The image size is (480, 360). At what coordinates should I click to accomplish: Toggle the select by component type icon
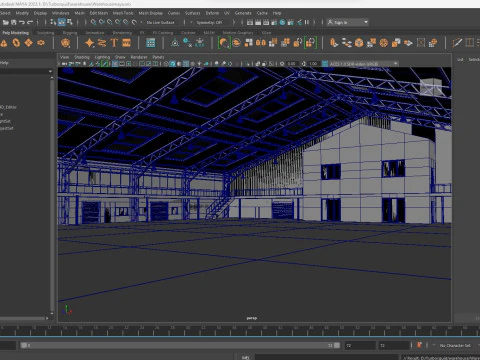pos(70,22)
